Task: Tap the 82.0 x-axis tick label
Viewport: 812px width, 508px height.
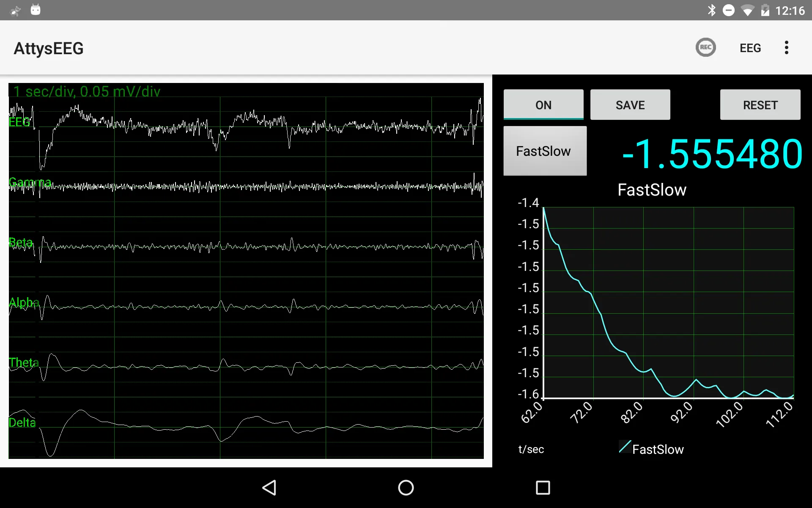Action: (x=632, y=412)
